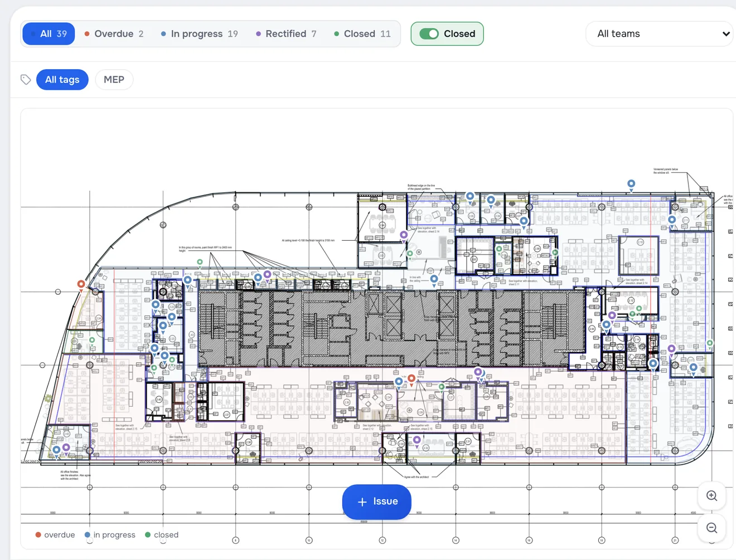Select the All 39 filter tab
Screen dimensions: 736x560
[49, 34]
